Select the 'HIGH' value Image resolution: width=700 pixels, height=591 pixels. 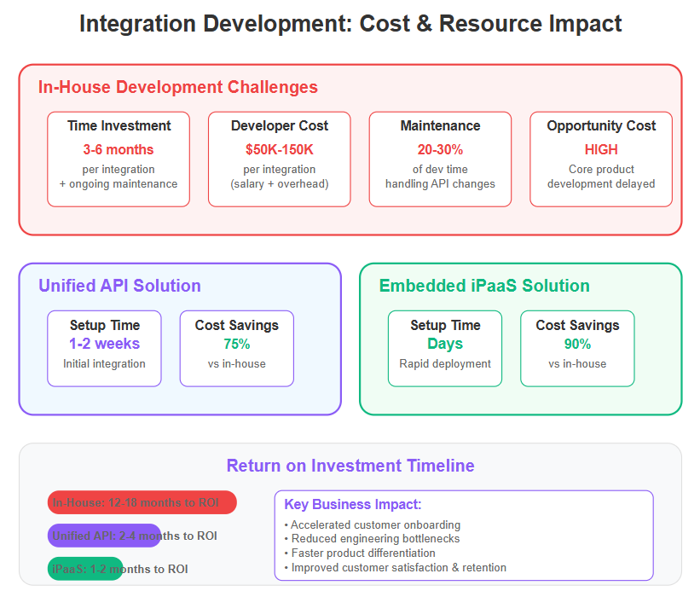[x=601, y=149]
